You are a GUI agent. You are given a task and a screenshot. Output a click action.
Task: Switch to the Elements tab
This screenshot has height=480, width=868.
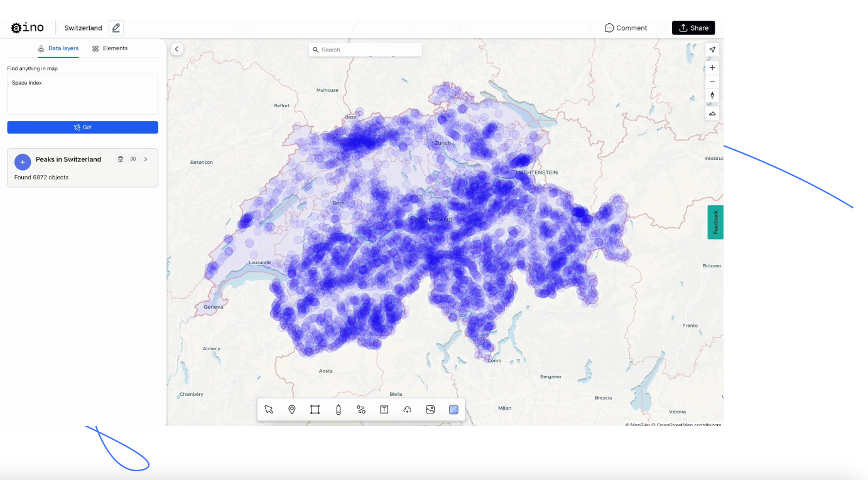pyautogui.click(x=110, y=48)
